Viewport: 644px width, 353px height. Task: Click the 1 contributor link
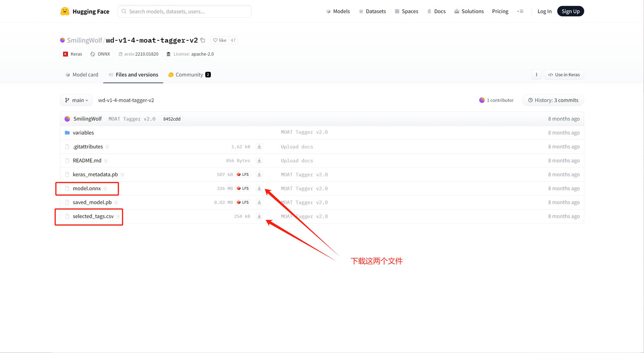click(496, 100)
